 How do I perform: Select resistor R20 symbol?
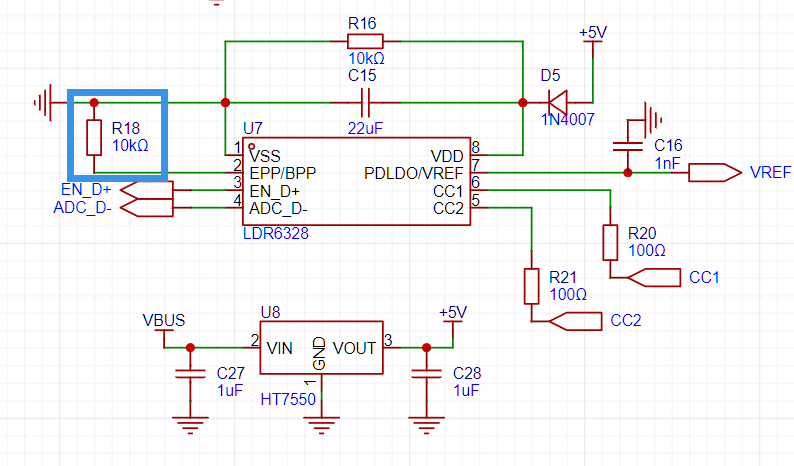[610, 242]
